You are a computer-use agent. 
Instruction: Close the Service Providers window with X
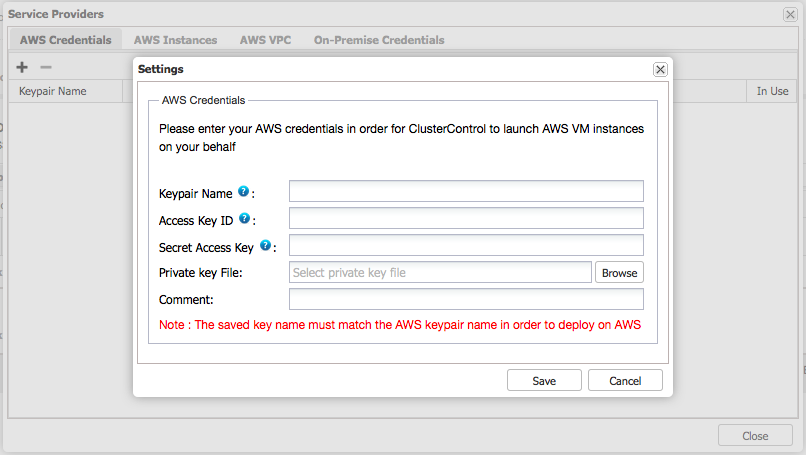point(790,15)
